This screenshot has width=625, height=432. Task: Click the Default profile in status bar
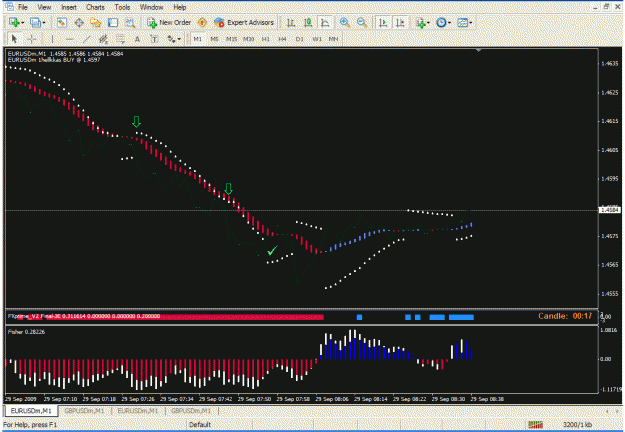pos(200,424)
